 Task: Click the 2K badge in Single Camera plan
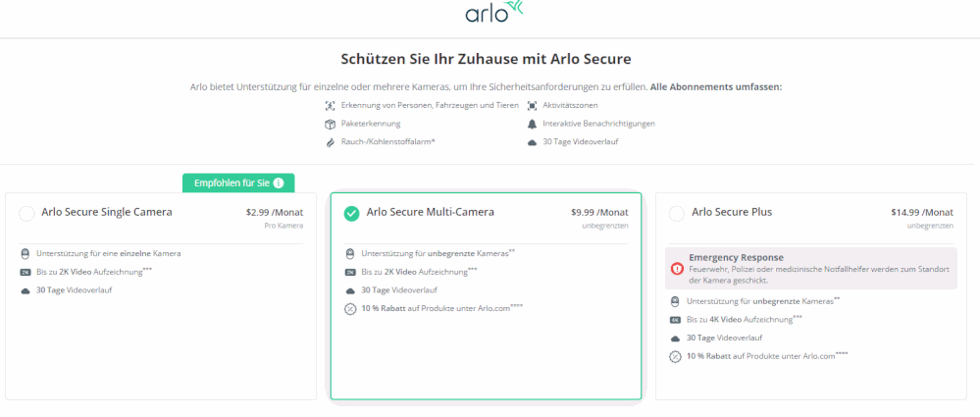point(25,272)
